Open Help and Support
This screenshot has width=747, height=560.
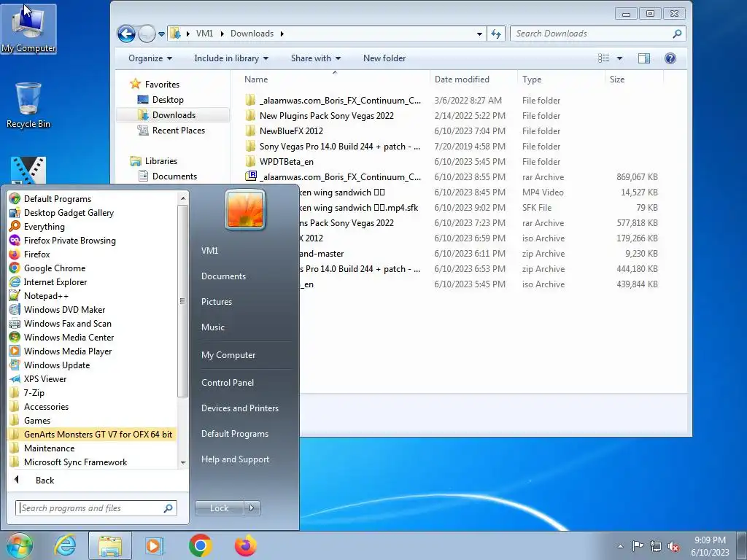point(235,459)
